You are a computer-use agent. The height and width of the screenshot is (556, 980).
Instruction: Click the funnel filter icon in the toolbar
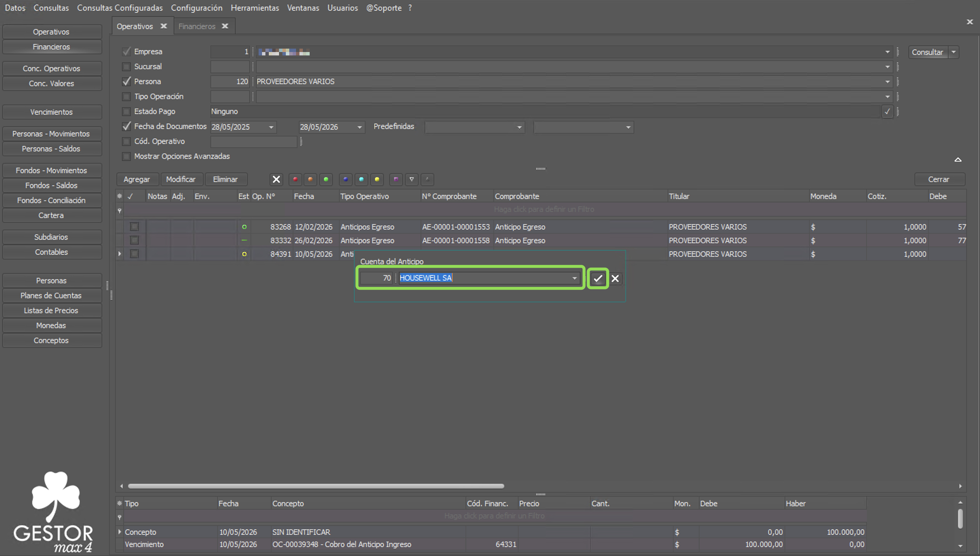tap(411, 179)
